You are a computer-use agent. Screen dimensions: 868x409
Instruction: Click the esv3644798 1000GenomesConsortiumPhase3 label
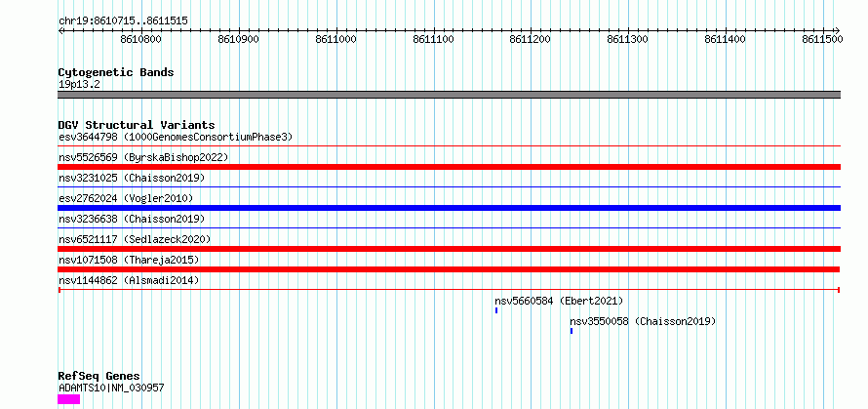[176, 137]
